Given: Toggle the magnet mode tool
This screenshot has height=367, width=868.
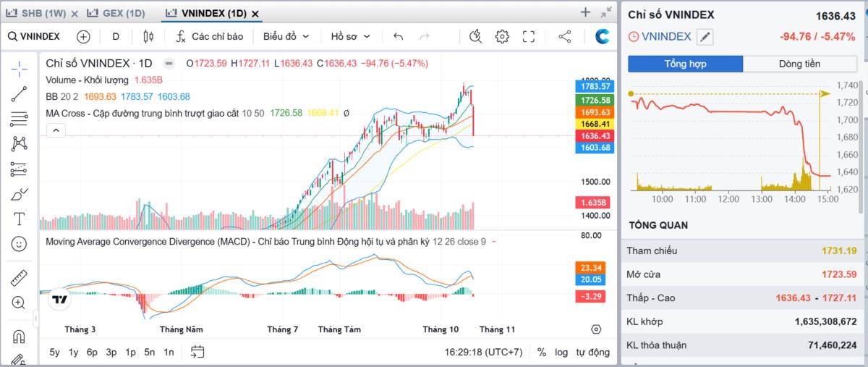Looking at the screenshot, I should 20,336.
